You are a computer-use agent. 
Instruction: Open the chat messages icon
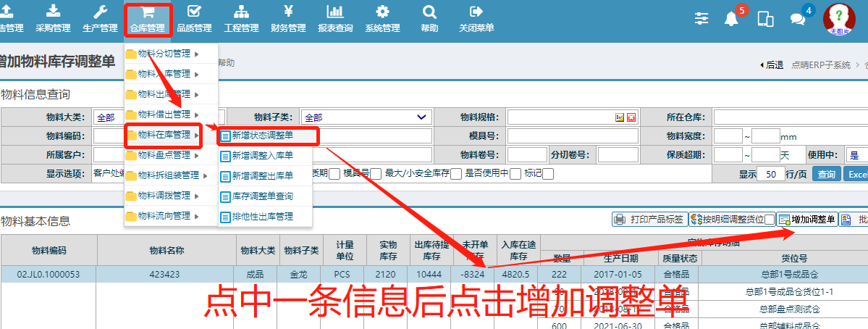pyautogui.click(x=797, y=20)
